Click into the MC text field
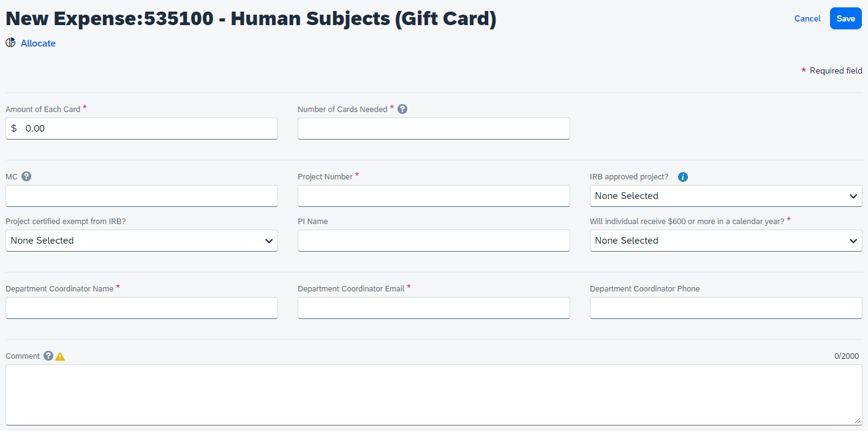Viewport: 868px width, 431px height. pyautogui.click(x=142, y=196)
